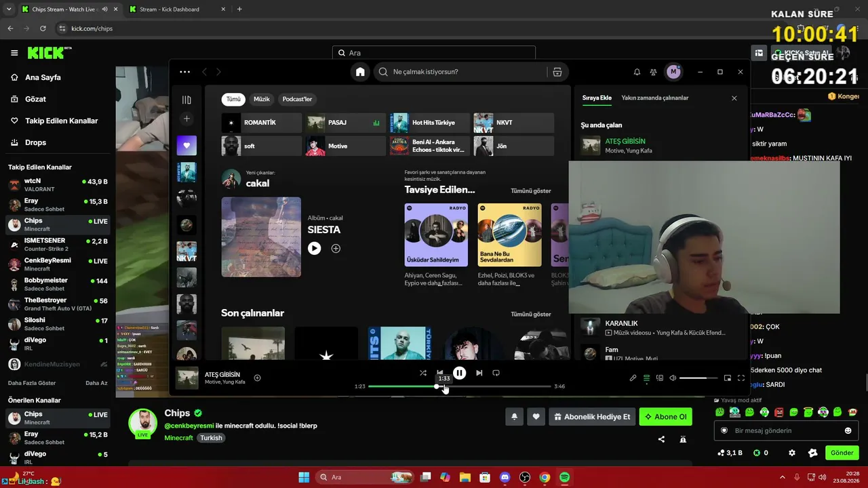This screenshot has width=868, height=488.
Task: Play the SIESTA album
Action: [x=314, y=249]
